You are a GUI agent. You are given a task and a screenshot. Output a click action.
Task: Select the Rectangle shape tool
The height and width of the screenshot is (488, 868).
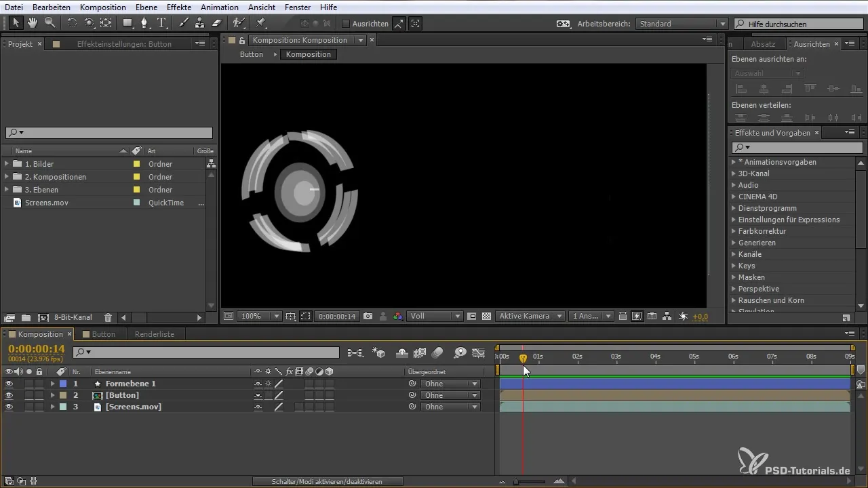127,23
